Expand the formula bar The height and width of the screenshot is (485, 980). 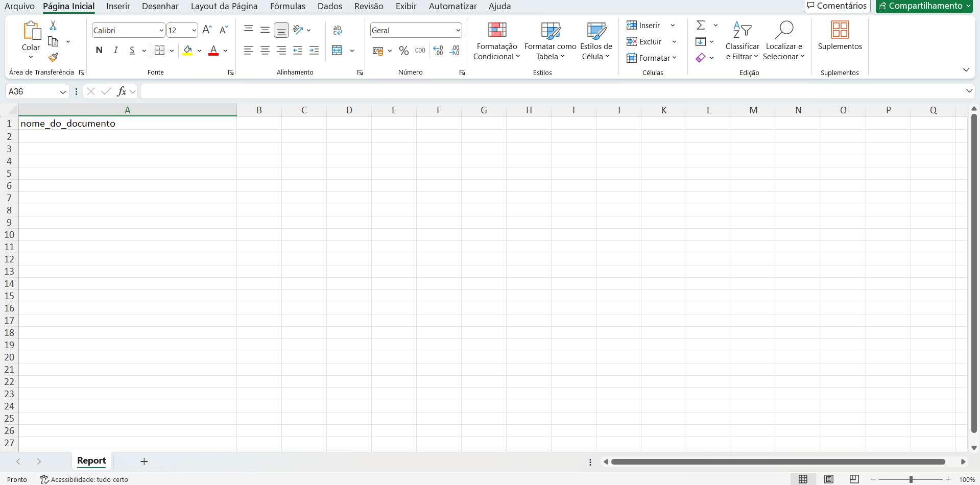[x=969, y=91]
